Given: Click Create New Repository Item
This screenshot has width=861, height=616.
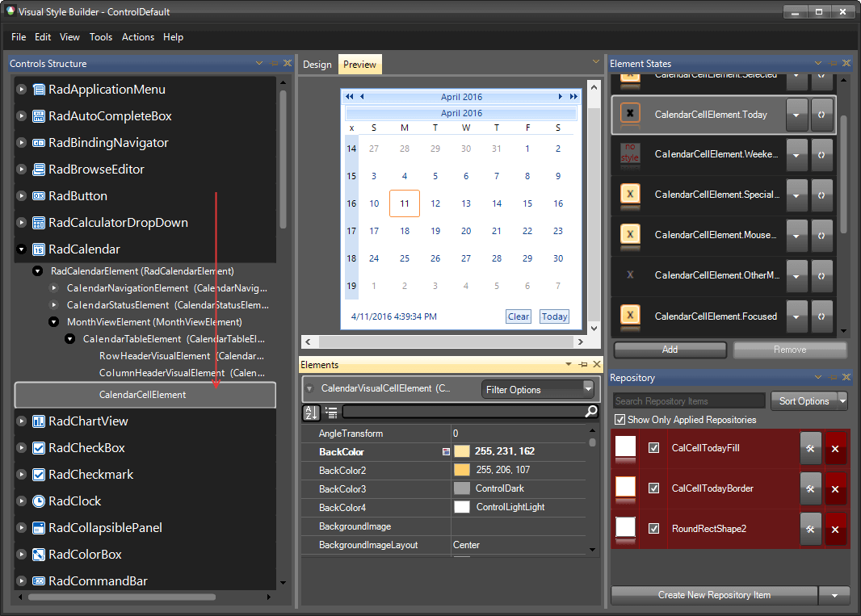Looking at the screenshot, I should click(x=714, y=595).
